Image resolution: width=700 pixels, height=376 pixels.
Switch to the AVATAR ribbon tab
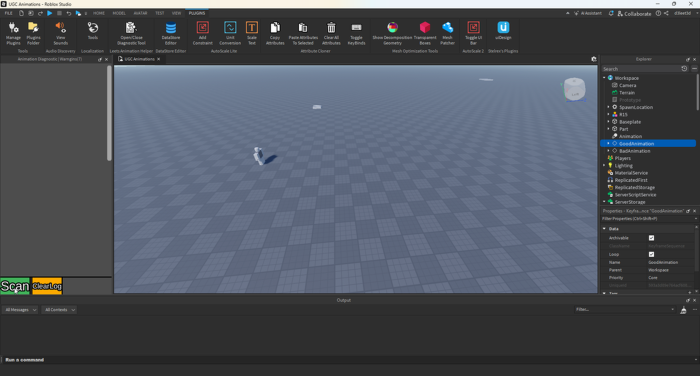(x=140, y=13)
